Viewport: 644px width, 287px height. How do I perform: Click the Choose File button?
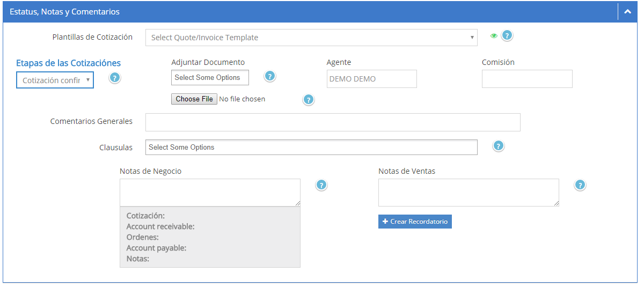[194, 99]
